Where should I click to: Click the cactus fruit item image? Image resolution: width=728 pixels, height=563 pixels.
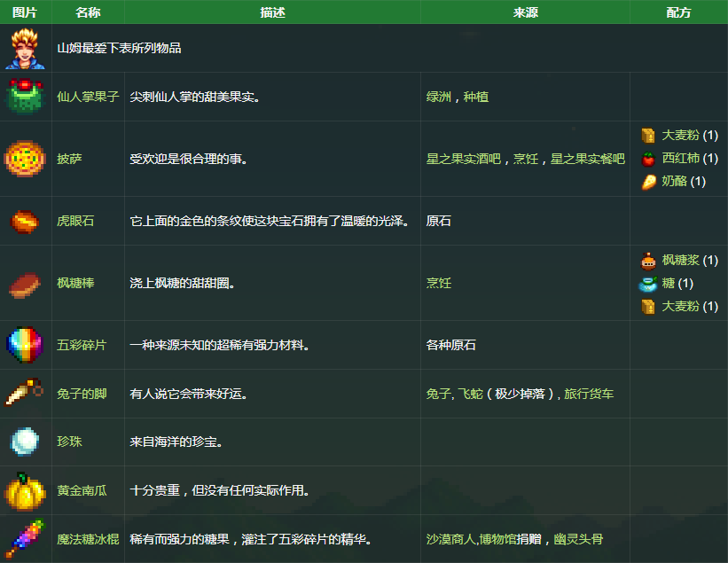click(x=25, y=97)
